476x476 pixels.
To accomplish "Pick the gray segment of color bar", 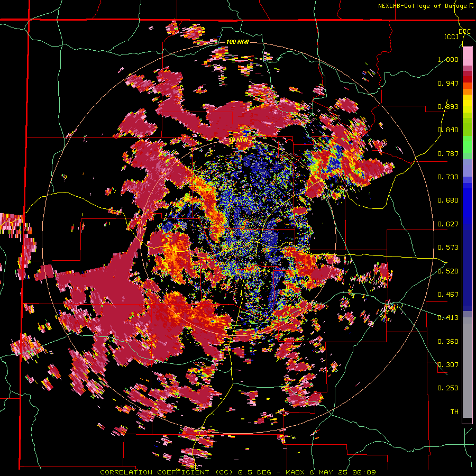I will 467,368.
